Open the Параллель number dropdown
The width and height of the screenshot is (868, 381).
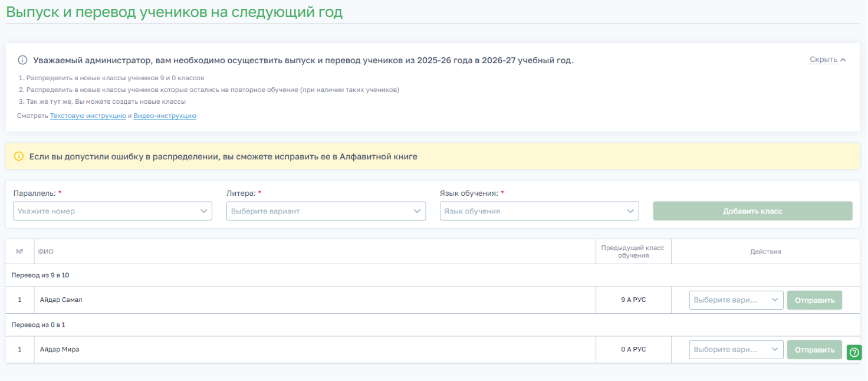113,211
